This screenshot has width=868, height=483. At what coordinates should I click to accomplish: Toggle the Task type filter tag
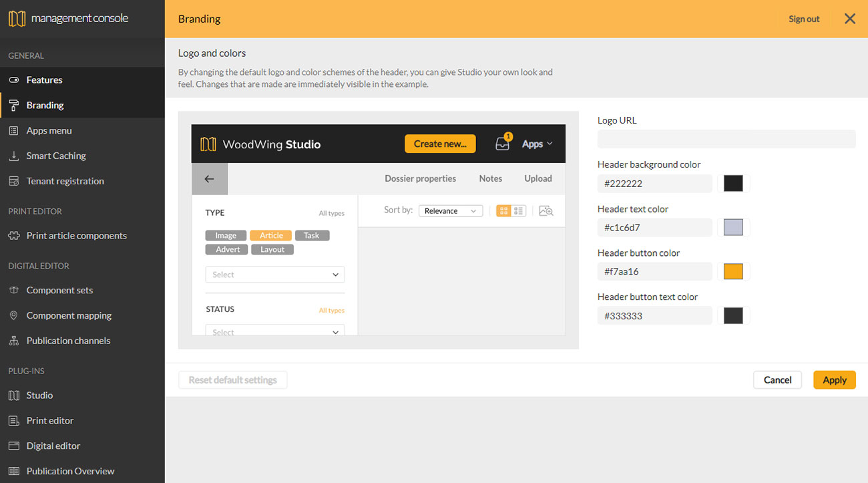click(x=312, y=236)
